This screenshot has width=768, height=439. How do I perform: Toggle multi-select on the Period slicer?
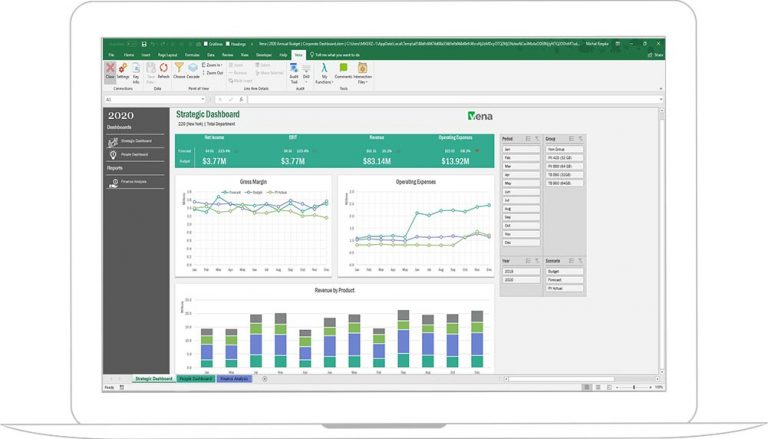[528, 139]
